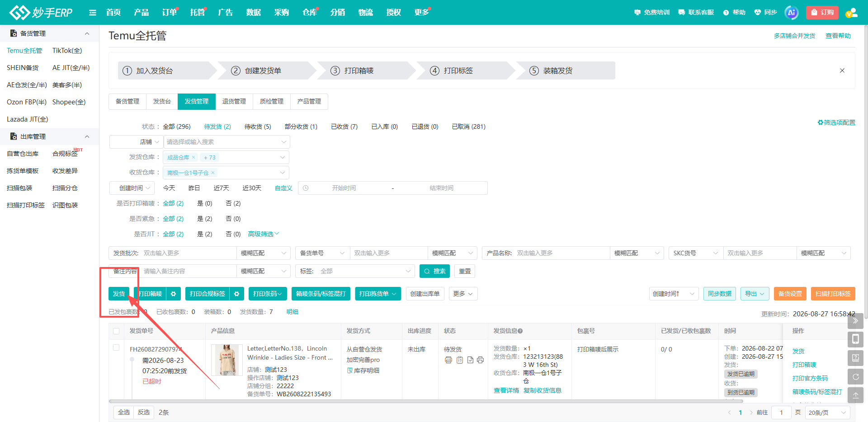Viewport: 868px width, 422px height.
Task: Open the 查看详情 link
Action: click(506, 390)
